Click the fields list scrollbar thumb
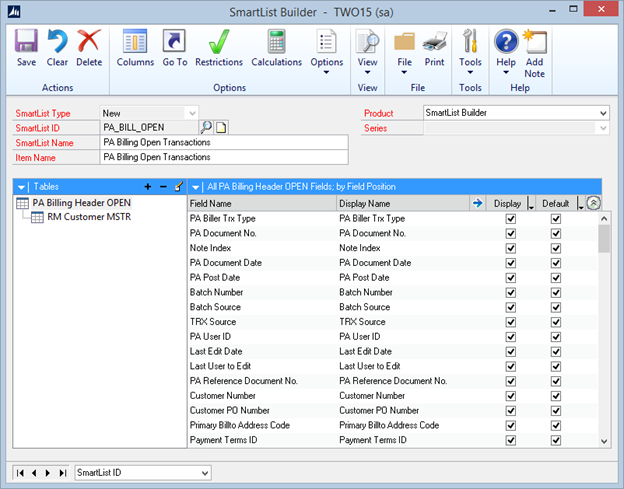This screenshot has width=624, height=489. [x=604, y=239]
